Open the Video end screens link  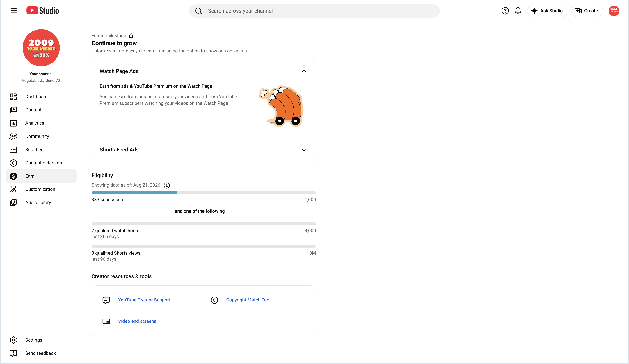tap(137, 321)
